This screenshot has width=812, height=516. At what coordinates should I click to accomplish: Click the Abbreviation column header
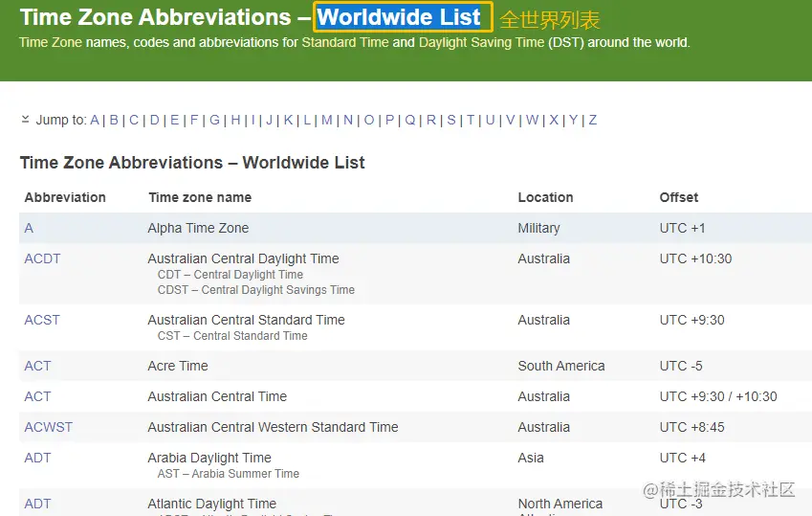pos(65,197)
